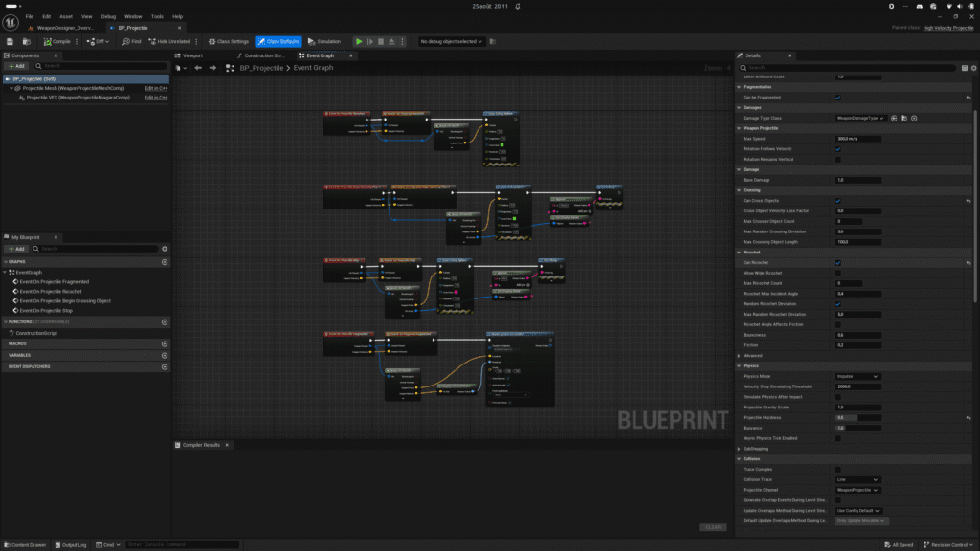This screenshot has width=980, height=551.
Task: Enable Trace Complex checkbox
Action: tap(837, 469)
